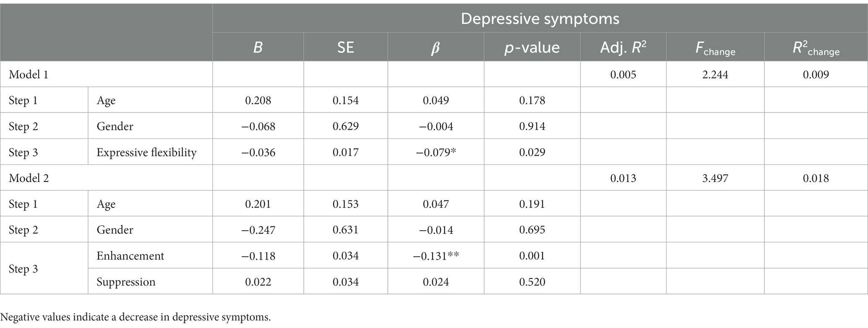
Task: Click the Depressive symptoms header
Action: [x=540, y=19]
